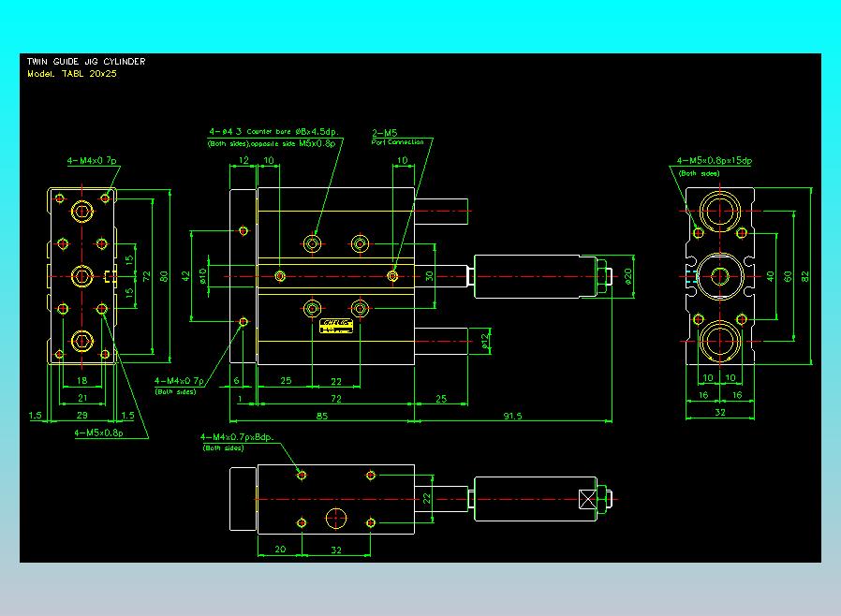Click the top large bore circle in right view

(x=720, y=212)
